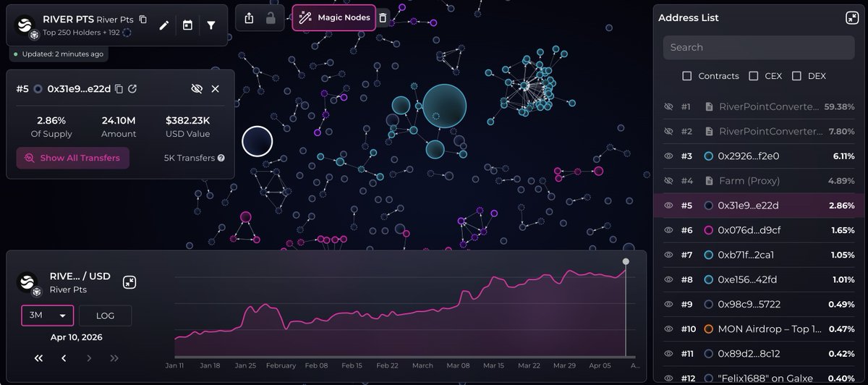Image resolution: width=868 pixels, height=385 pixels.
Task: Hide address #8 0xe156...42fd
Action: tap(668, 279)
